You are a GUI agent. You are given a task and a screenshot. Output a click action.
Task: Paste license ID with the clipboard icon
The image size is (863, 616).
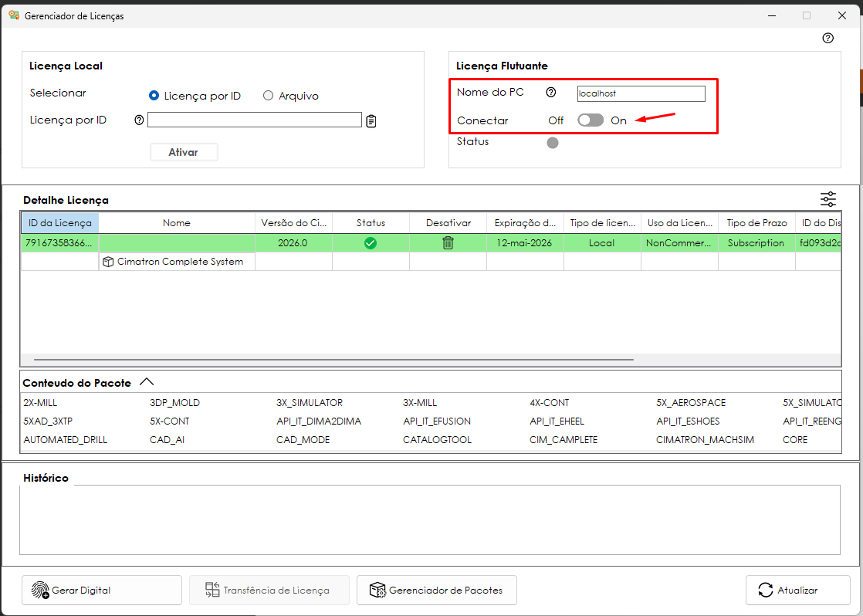[371, 120]
